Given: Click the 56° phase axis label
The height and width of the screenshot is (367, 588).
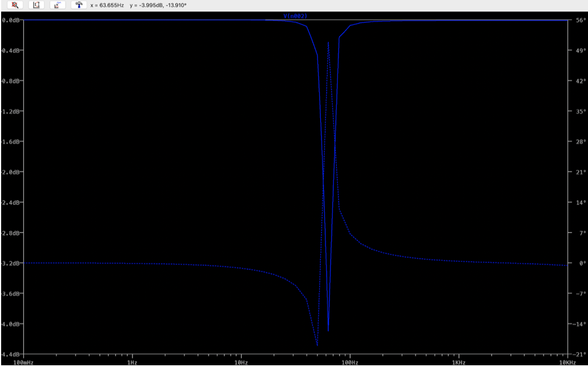Looking at the screenshot, I should pos(581,20).
